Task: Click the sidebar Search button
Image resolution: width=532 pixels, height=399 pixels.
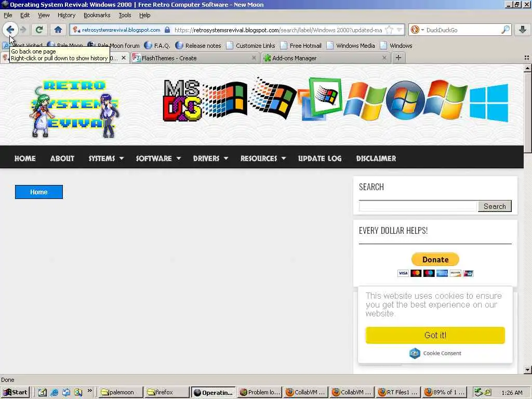Action: point(495,206)
